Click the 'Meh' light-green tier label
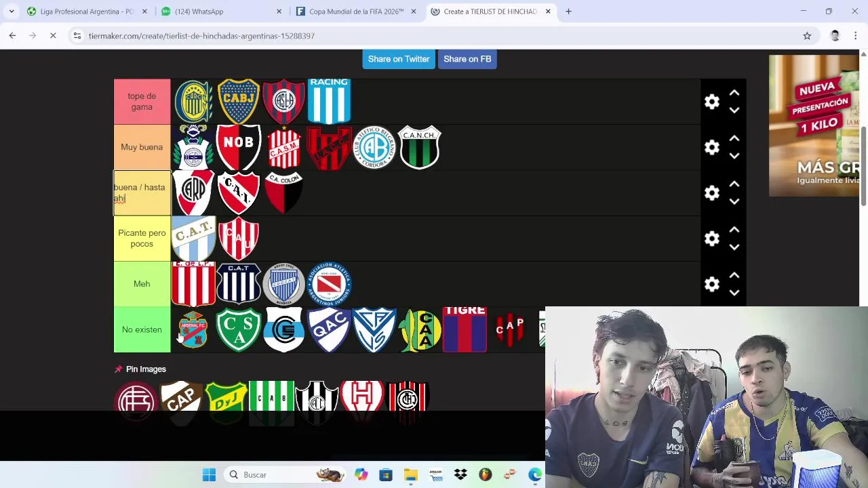The width and height of the screenshot is (868, 488). click(x=142, y=284)
